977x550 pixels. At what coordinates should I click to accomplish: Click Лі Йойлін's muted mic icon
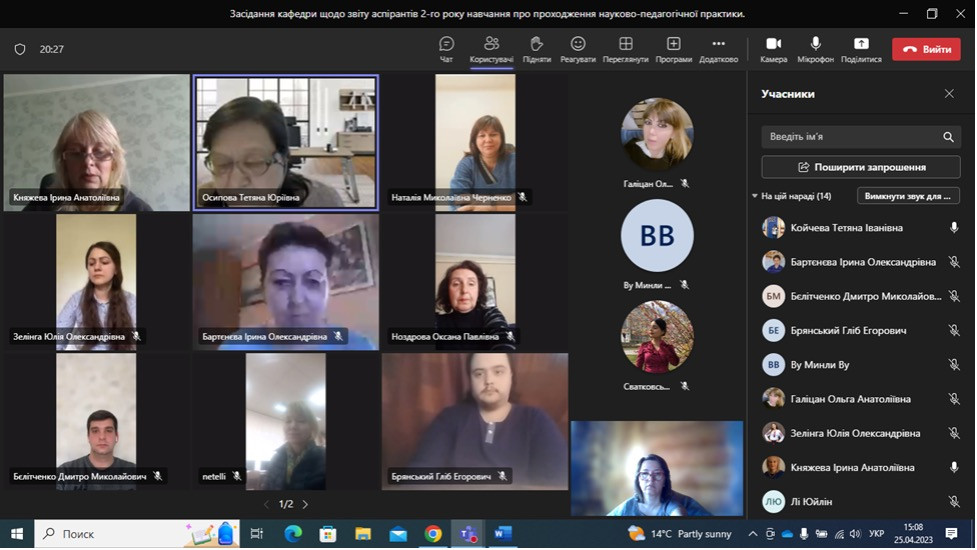click(x=953, y=501)
